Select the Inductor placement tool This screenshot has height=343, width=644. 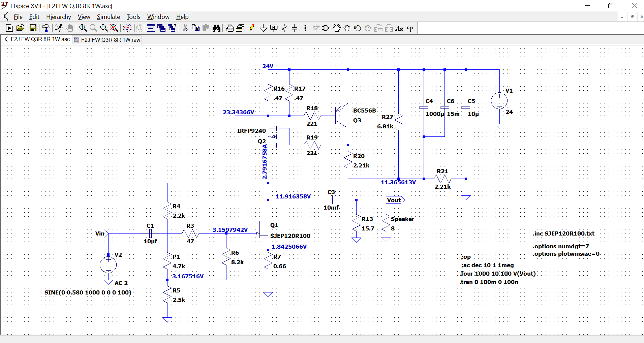pyautogui.click(x=305, y=28)
